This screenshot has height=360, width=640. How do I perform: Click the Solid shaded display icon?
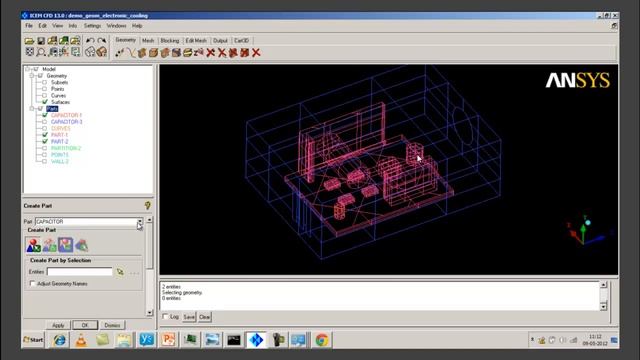pos(102,52)
